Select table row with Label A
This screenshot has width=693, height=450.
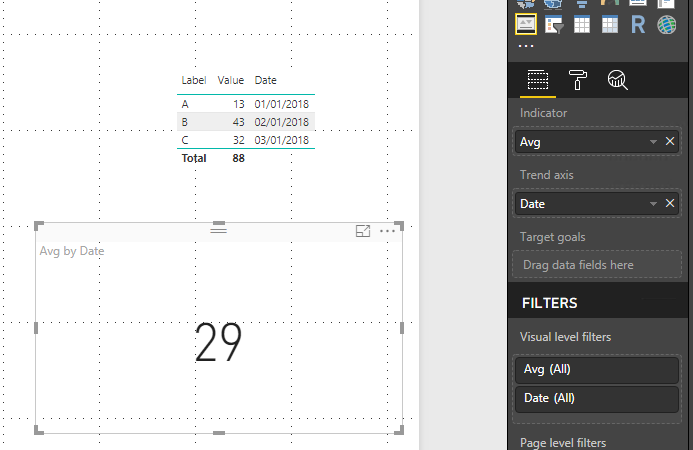point(185,104)
